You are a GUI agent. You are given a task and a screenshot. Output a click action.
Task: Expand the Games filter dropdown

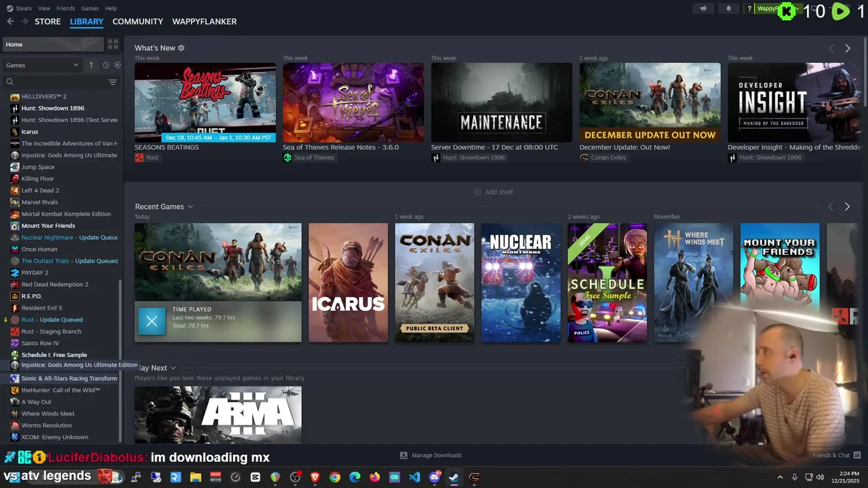click(42, 65)
